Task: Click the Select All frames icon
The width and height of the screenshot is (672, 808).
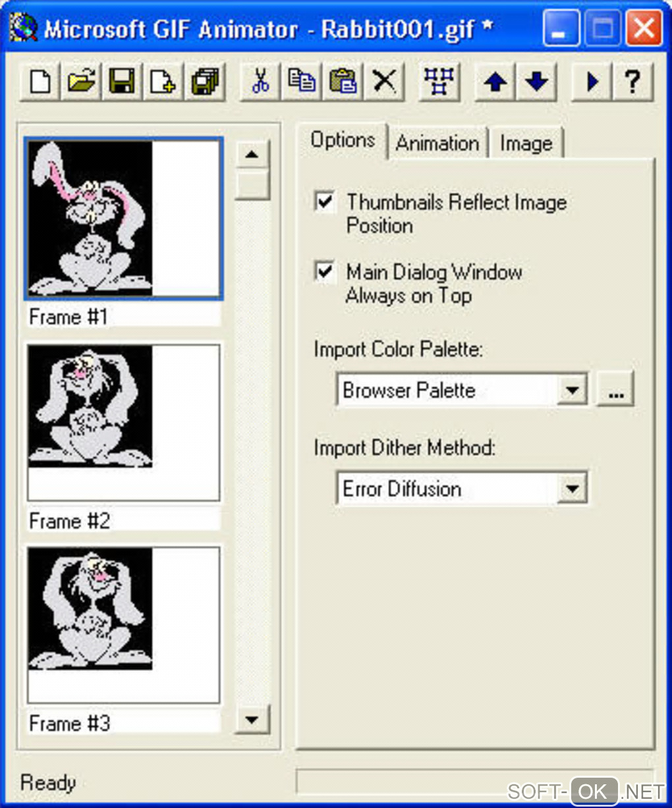Action: (x=439, y=82)
